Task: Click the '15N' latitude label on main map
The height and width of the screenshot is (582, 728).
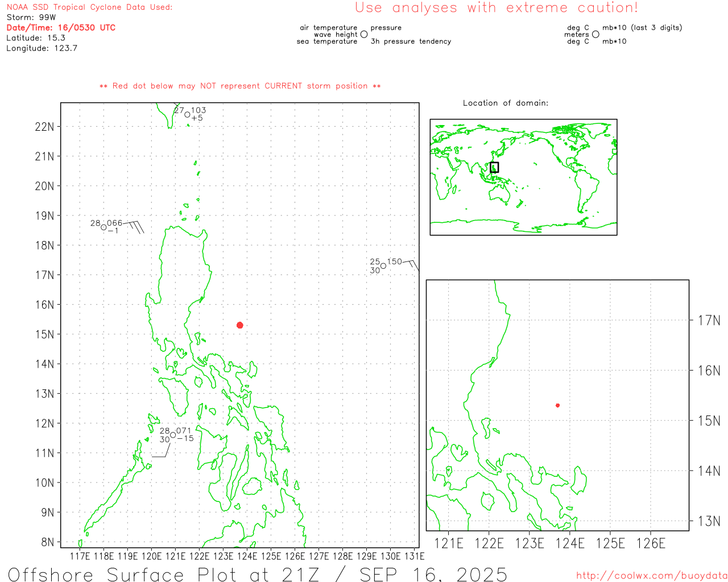Action: pos(44,334)
